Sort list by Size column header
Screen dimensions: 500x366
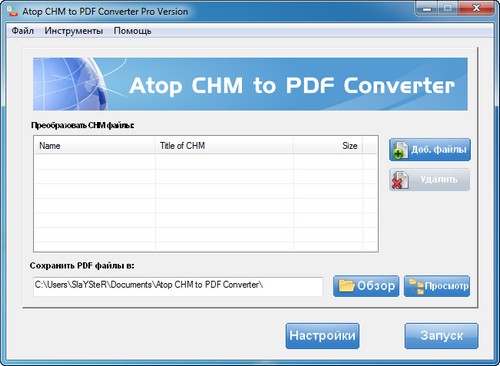point(328,146)
